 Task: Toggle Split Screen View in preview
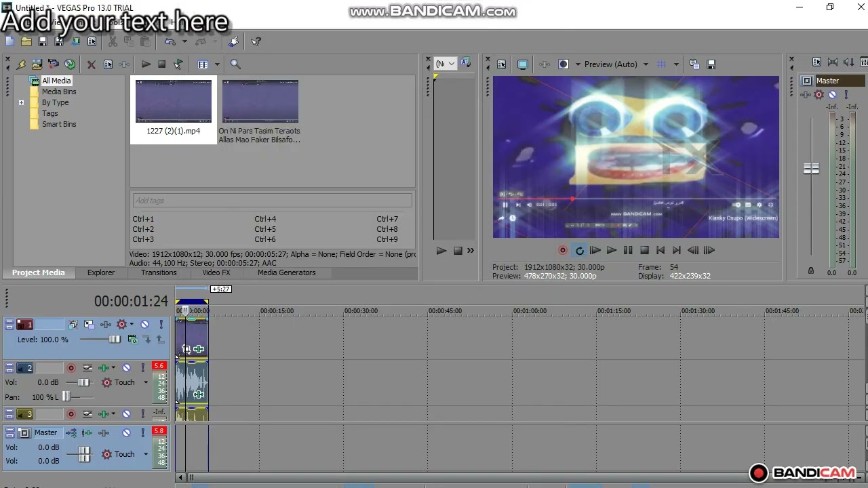coord(563,64)
